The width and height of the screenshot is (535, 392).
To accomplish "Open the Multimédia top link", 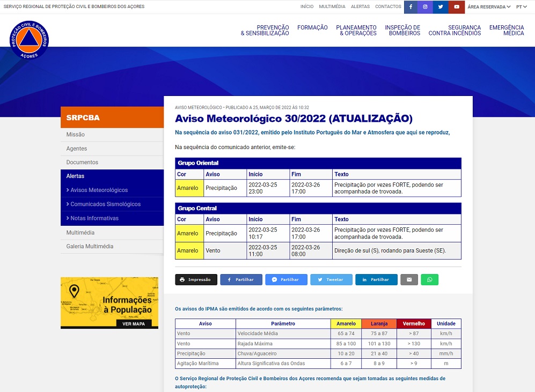I will pos(332,6).
